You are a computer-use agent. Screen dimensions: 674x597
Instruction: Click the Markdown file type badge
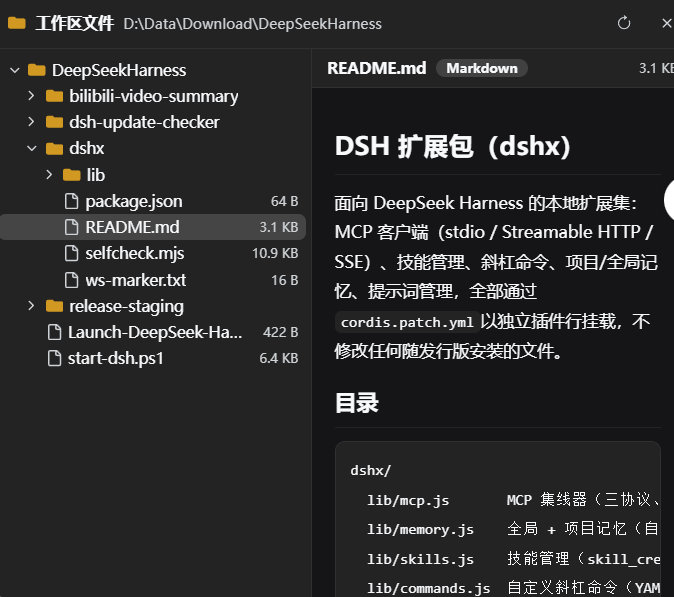pos(481,68)
